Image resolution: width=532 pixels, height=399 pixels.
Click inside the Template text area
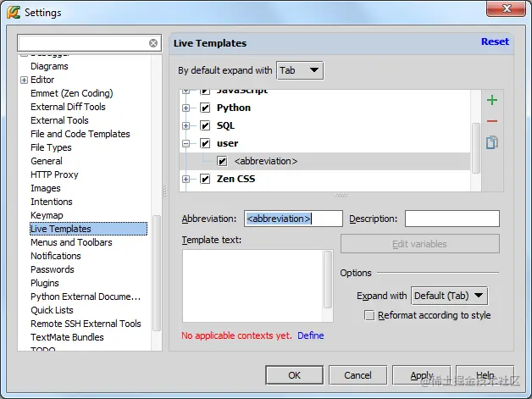coord(252,285)
